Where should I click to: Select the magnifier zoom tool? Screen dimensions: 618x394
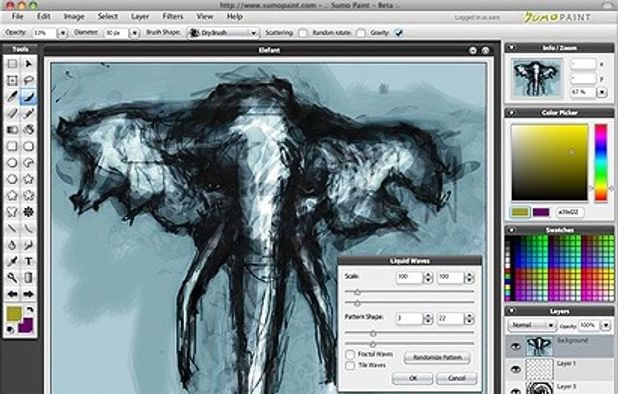point(12,278)
